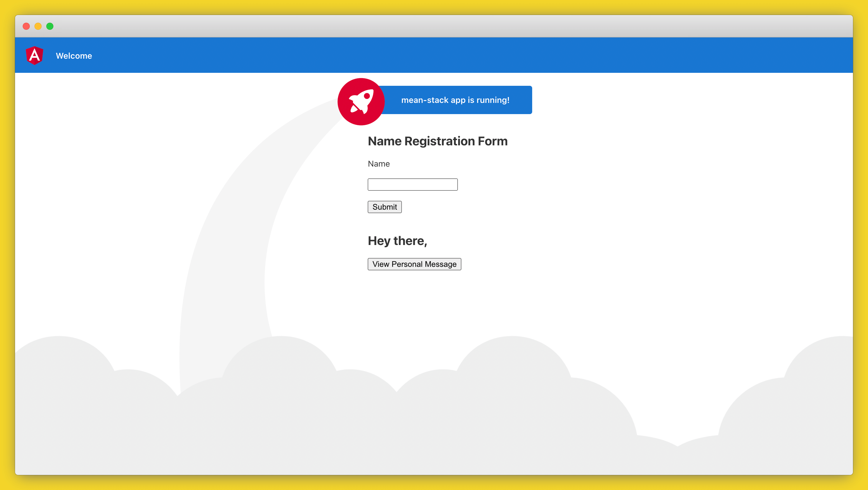Image resolution: width=868 pixels, height=490 pixels.
Task: Click the red close traffic light button
Action: point(26,26)
